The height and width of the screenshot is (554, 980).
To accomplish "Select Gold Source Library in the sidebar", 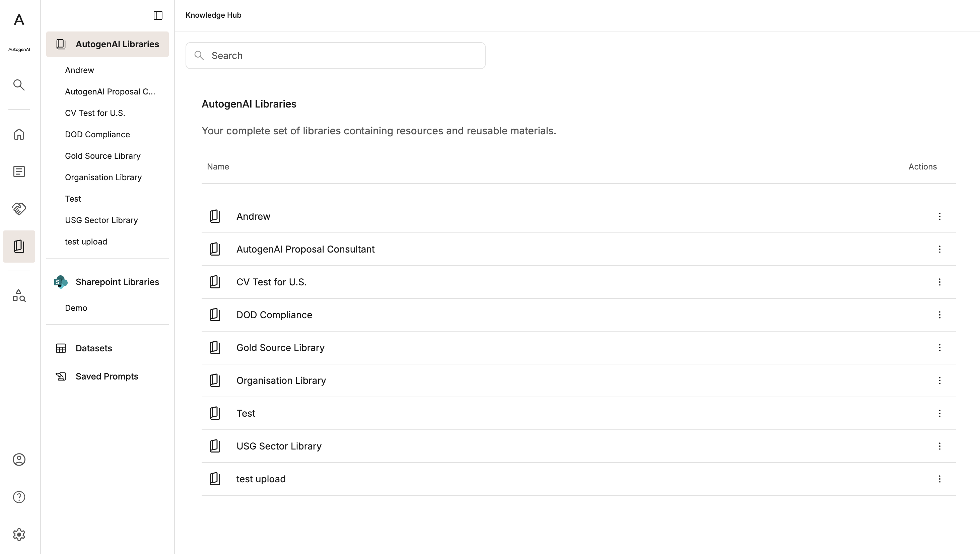I will point(103,156).
